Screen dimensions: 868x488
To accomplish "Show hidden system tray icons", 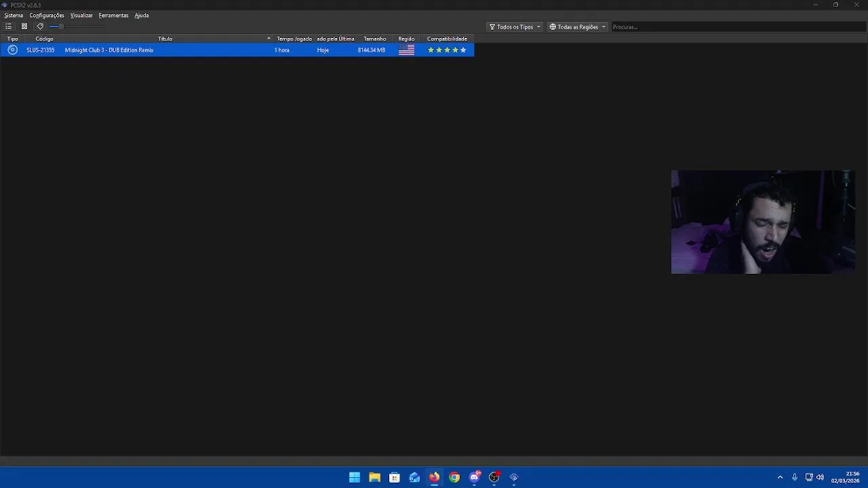I will 780,477.
